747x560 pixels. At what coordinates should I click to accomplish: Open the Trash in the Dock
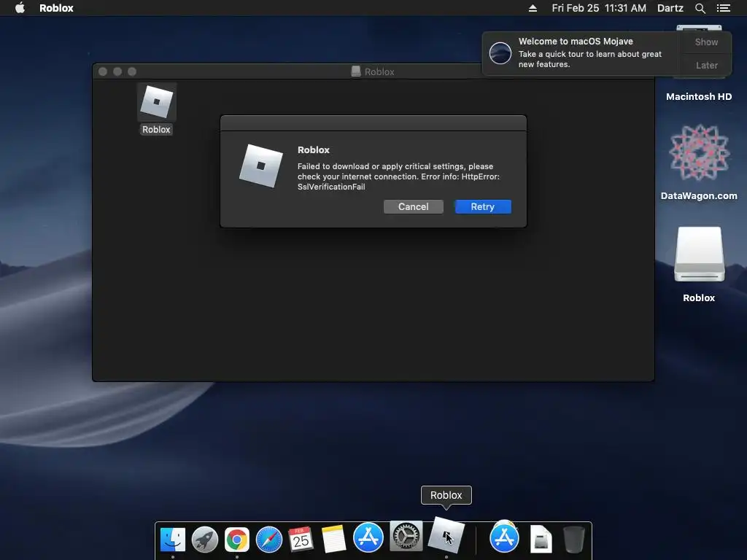573,539
